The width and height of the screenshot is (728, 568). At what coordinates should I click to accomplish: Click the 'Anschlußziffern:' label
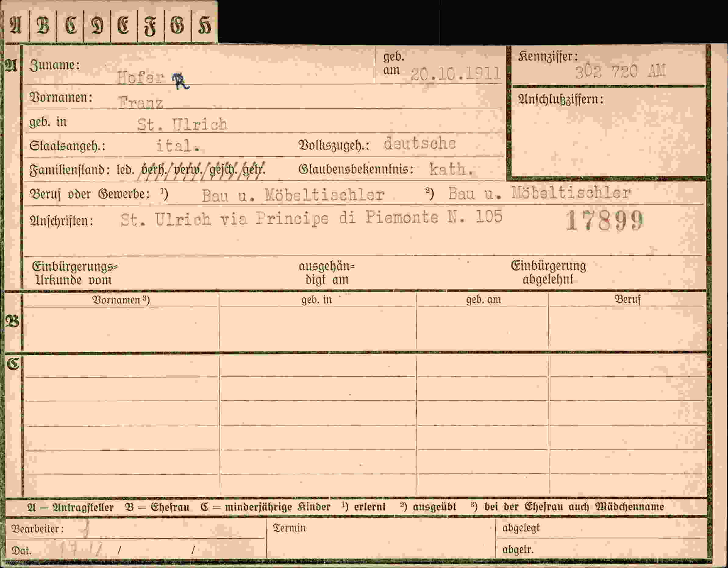[x=561, y=99]
